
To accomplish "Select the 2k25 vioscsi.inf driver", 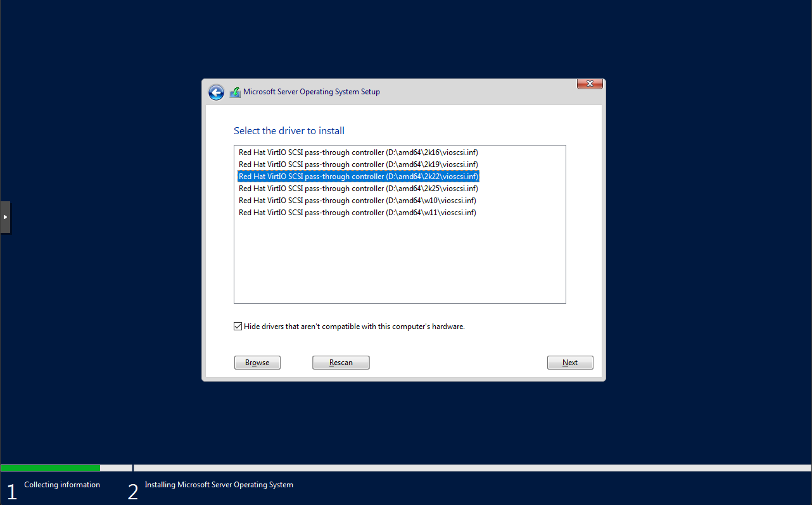I will click(358, 189).
